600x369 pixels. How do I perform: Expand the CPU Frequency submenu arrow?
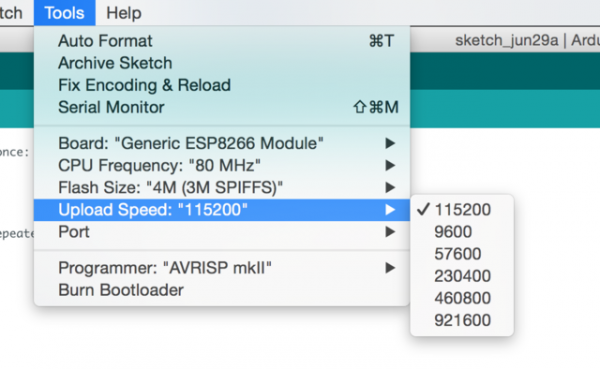390,166
